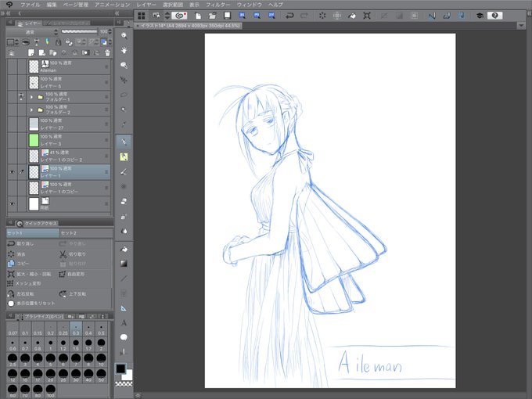This screenshot has height=399, width=532.
Task: Select the Blend (droplet) tool
Action: pyautogui.click(x=124, y=231)
